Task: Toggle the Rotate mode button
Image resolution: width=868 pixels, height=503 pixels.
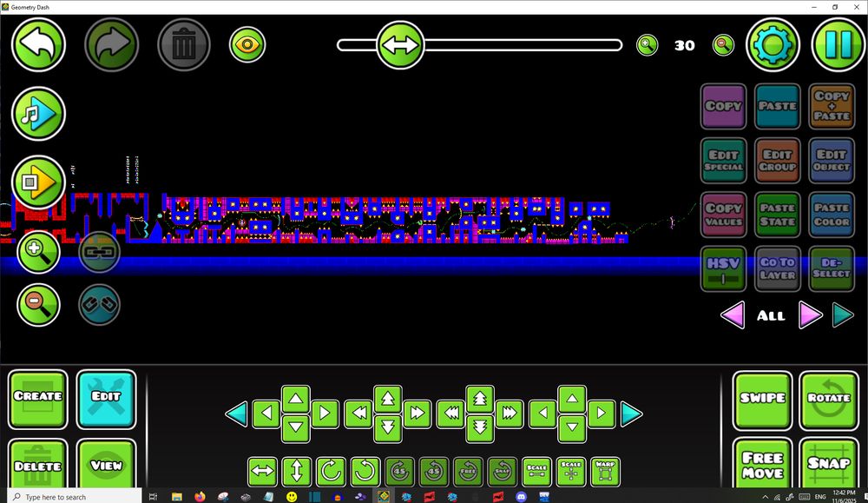Action: tap(829, 401)
